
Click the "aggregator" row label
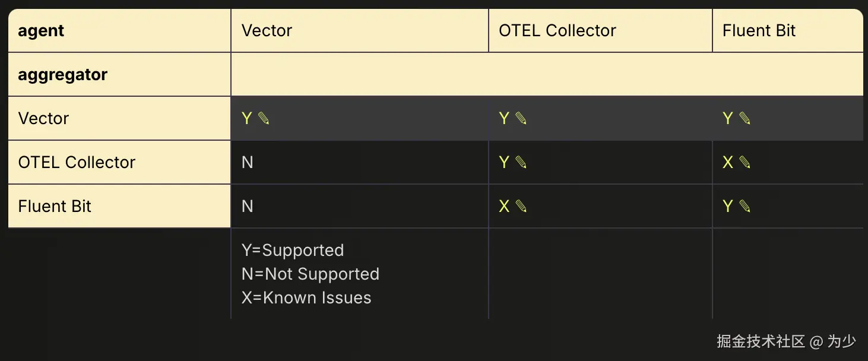click(x=63, y=75)
